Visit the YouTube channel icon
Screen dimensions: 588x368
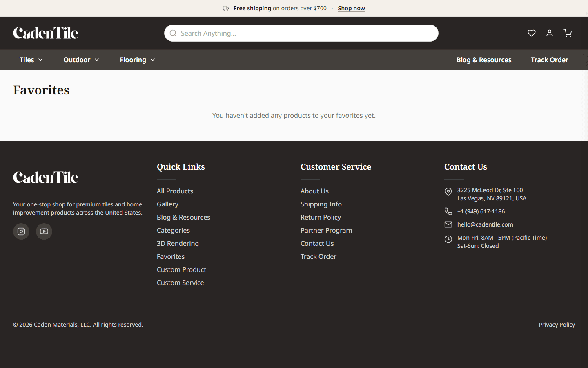(44, 231)
